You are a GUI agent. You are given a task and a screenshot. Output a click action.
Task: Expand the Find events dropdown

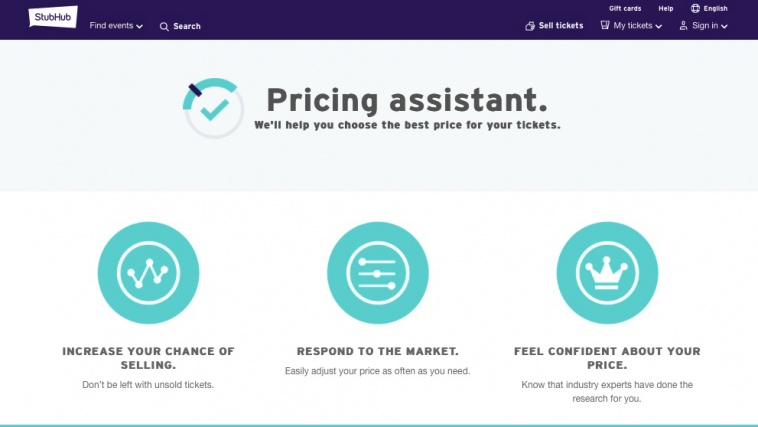[x=116, y=26]
